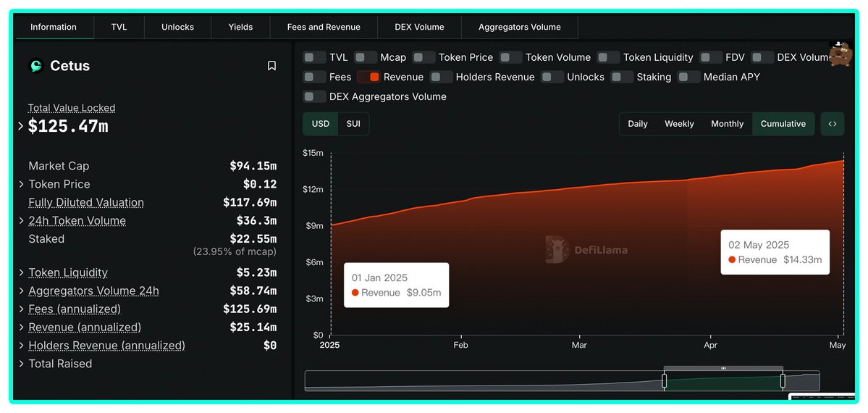Toggle the Unlocks chart series
The width and height of the screenshot is (868, 413).
[x=552, y=77]
